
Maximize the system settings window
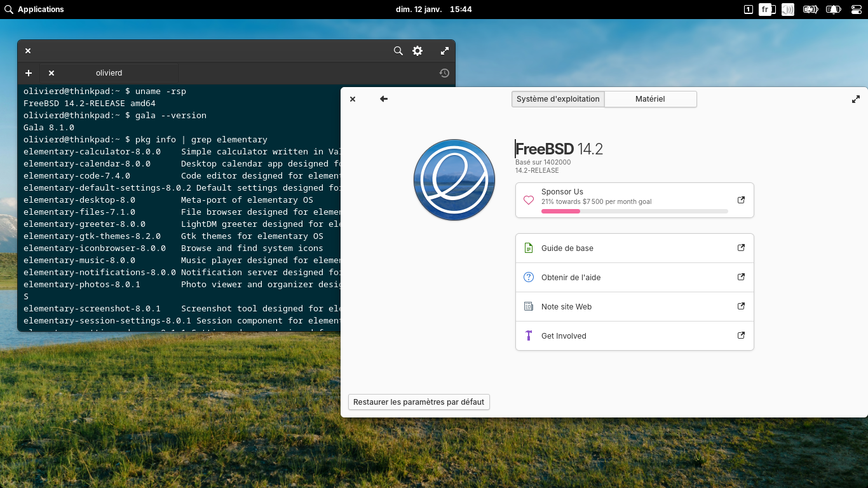tap(856, 99)
